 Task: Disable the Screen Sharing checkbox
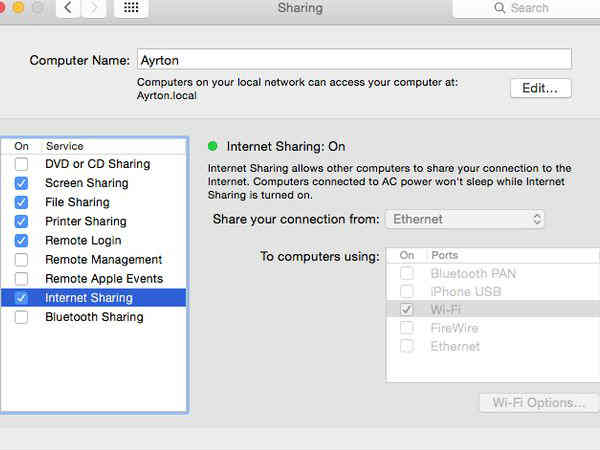[x=22, y=183]
